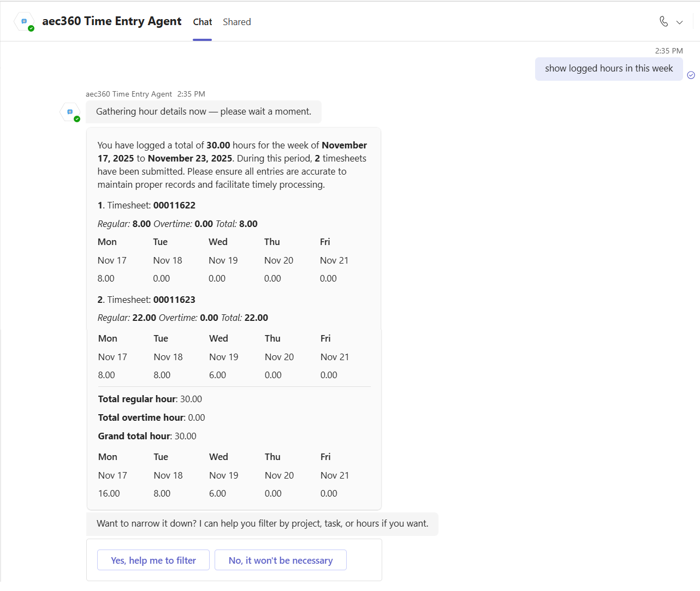Click the aec360 agent avatar in header

coord(24,21)
